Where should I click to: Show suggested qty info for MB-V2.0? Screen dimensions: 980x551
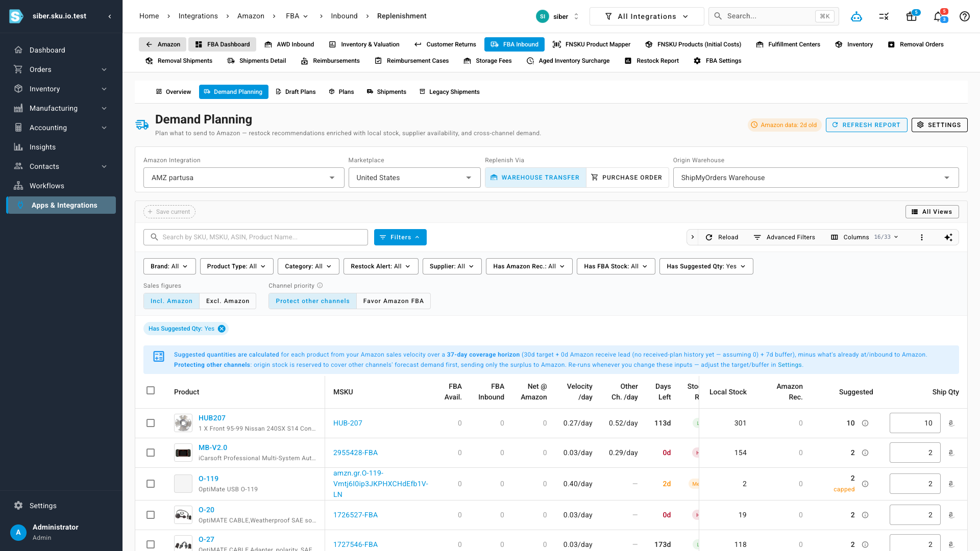(865, 453)
